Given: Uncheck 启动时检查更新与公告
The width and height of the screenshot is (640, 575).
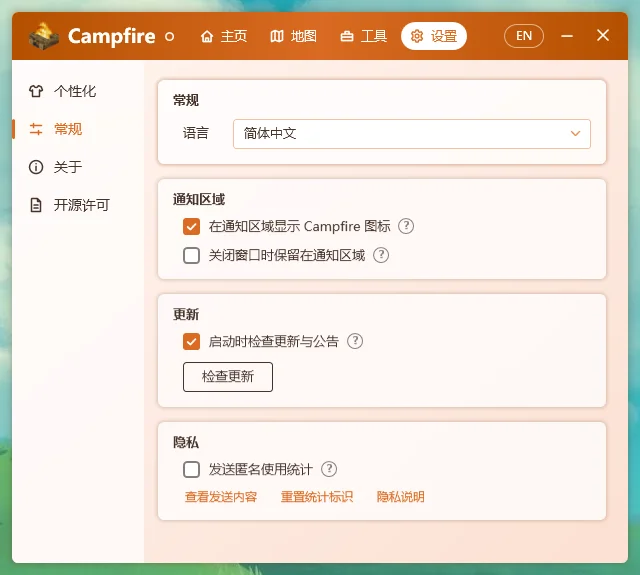Looking at the screenshot, I should pyautogui.click(x=191, y=342).
